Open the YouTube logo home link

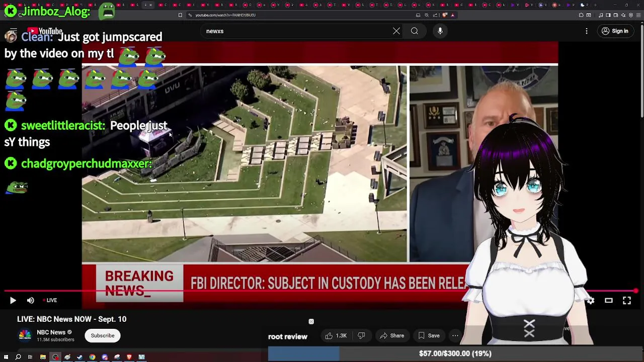coord(44,31)
